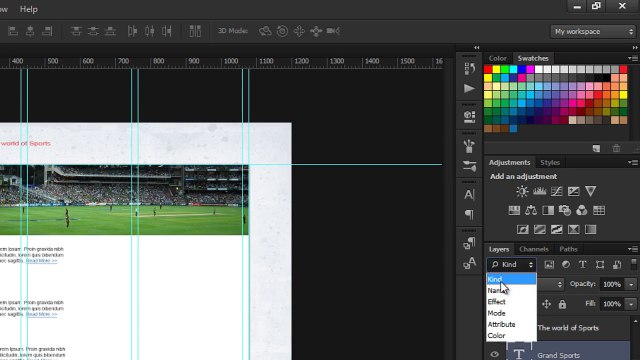
Task: Select the 3D Scale camera icon
Action: point(333,31)
